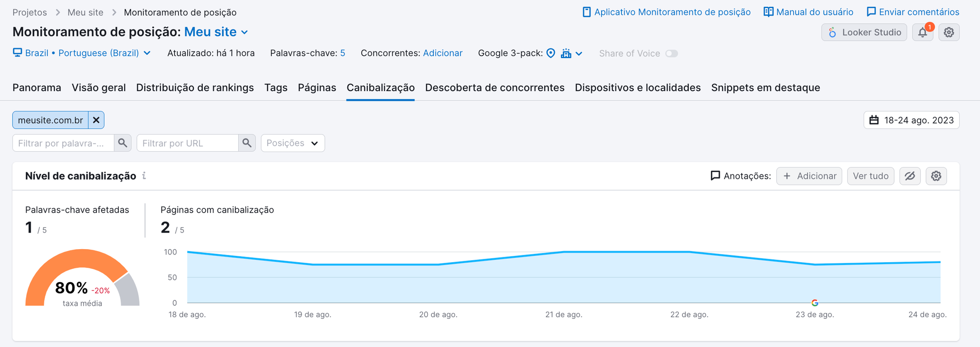Click Enviar comentários link
The height and width of the screenshot is (347, 980).
point(913,12)
